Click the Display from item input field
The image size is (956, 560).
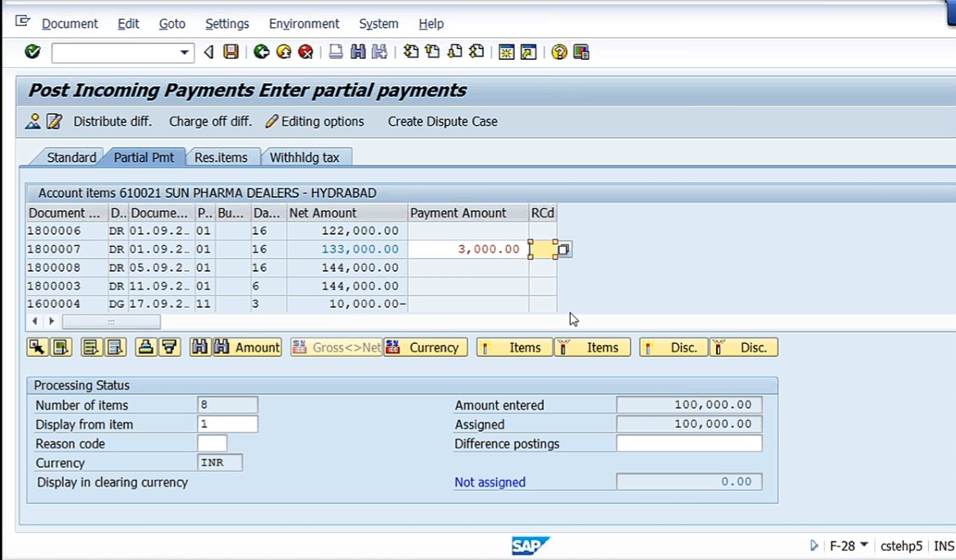pos(228,425)
